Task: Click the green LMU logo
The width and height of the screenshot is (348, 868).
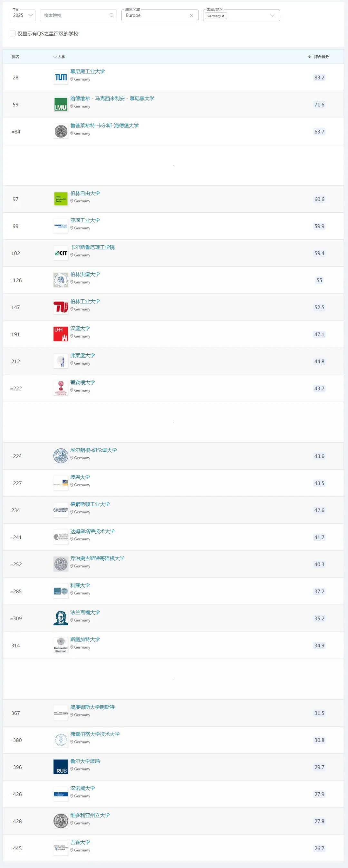Action: coord(61,105)
